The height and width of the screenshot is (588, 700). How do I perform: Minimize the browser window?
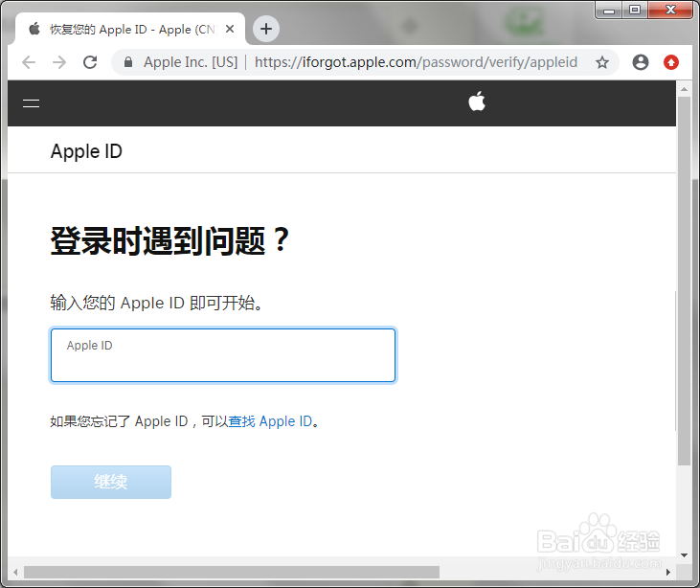[x=608, y=10]
